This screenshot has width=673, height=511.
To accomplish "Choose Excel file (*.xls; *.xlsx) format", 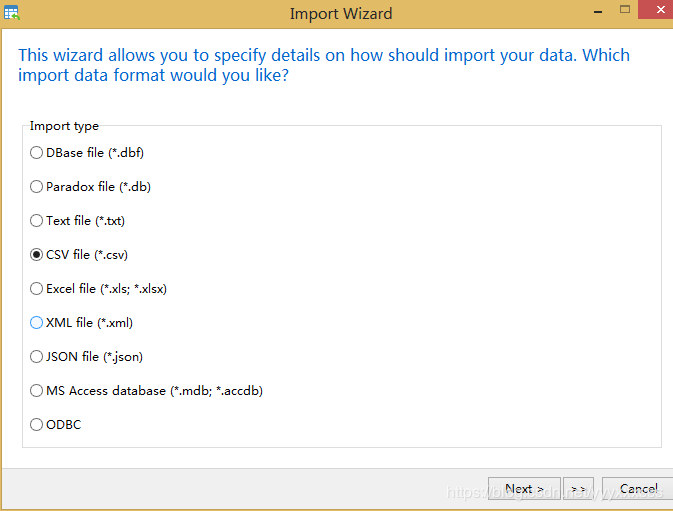I will point(37,289).
